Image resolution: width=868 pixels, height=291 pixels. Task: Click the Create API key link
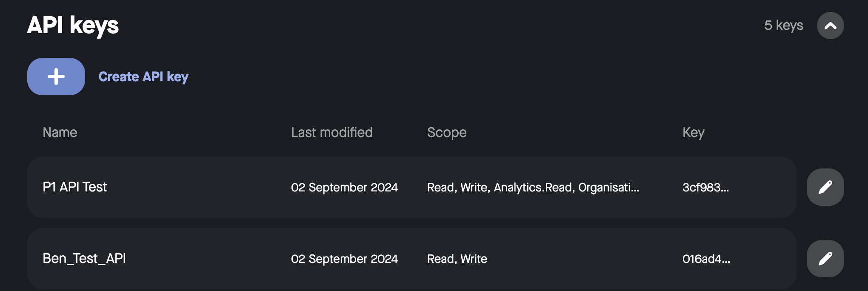144,77
